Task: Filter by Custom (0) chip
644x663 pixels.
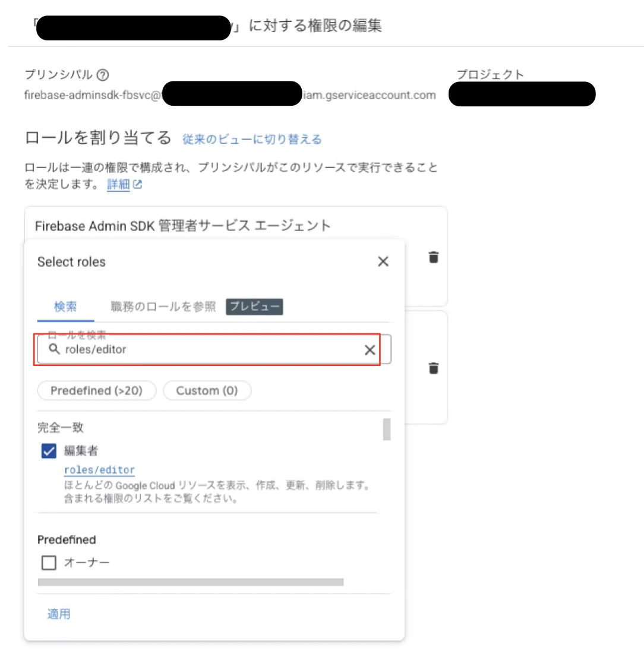Action: click(207, 390)
